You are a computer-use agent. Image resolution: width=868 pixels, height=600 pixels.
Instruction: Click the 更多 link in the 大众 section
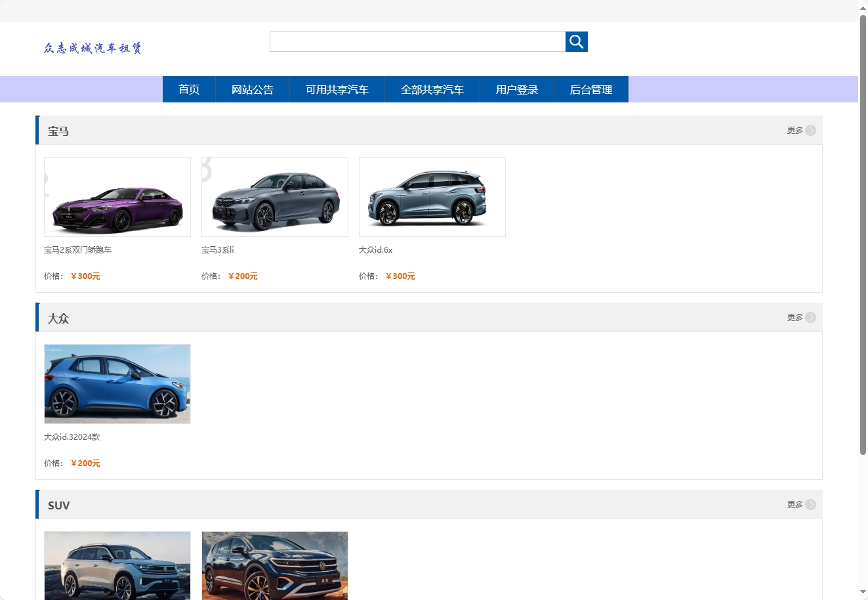point(793,316)
